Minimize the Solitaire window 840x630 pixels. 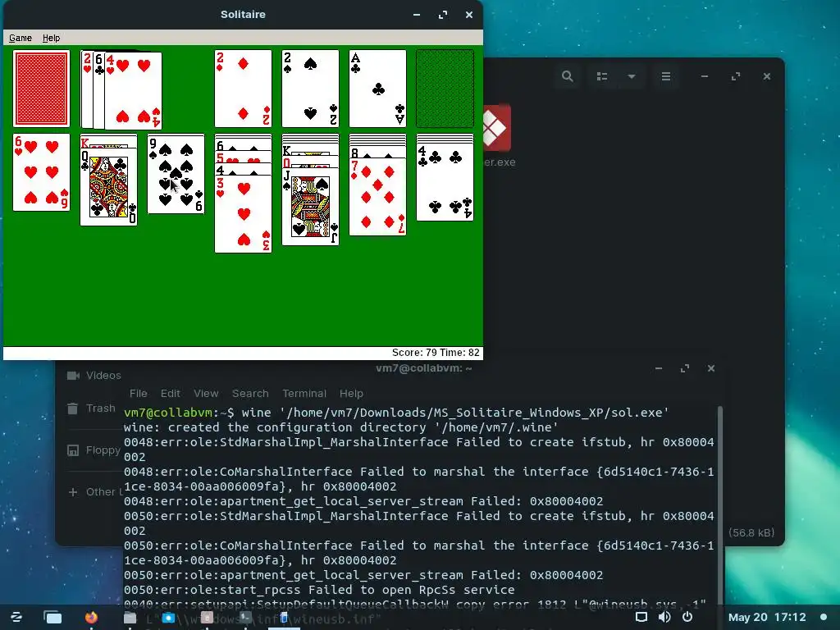pos(416,15)
